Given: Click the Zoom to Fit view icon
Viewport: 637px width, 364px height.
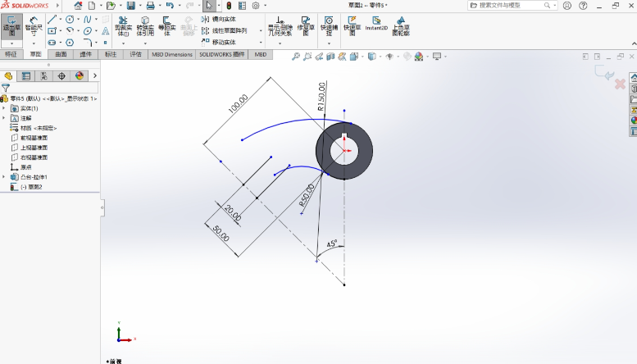Looking at the screenshot, I should [296, 57].
